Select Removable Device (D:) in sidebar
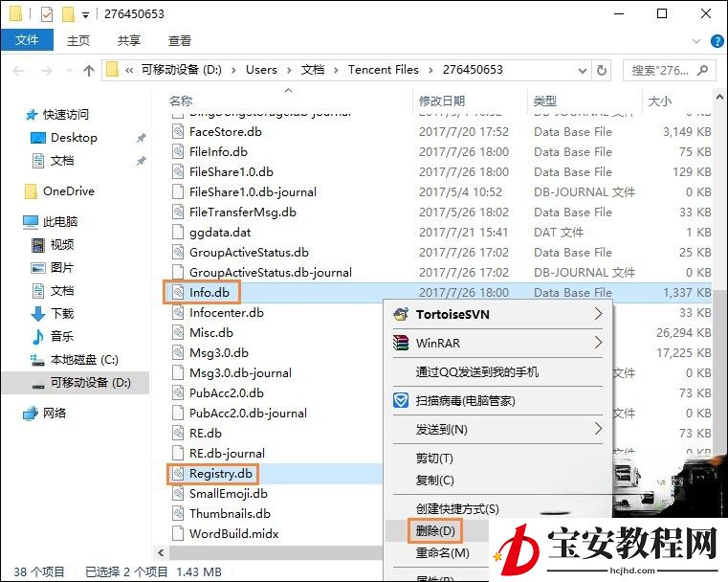The height and width of the screenshot is (582, 728). pyautogui.click(x=76, y=383)
